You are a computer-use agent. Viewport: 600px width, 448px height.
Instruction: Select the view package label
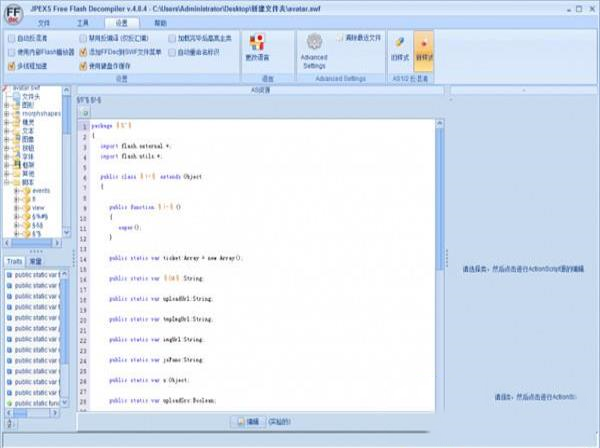click(38, 208)
